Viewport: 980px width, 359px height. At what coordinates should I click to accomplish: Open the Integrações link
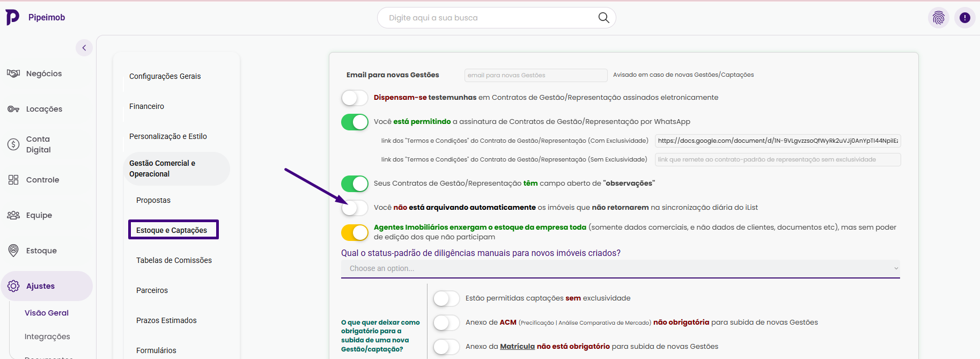point(47,336)
